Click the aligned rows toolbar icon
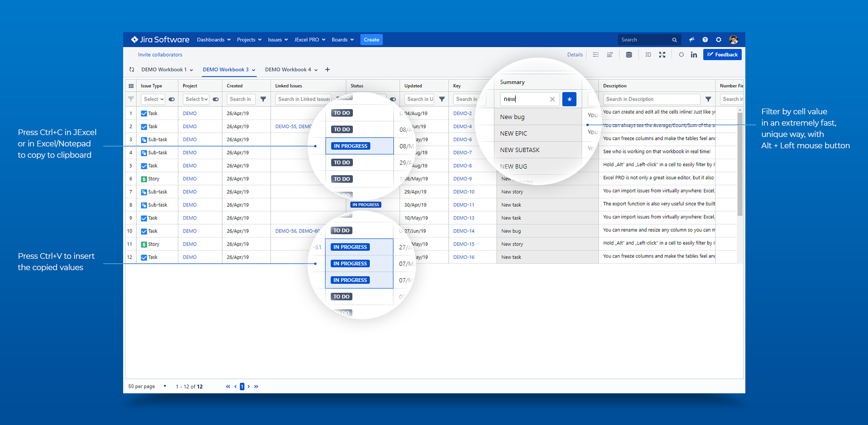Screen dimensions: 868x425 tap(609, 55)
